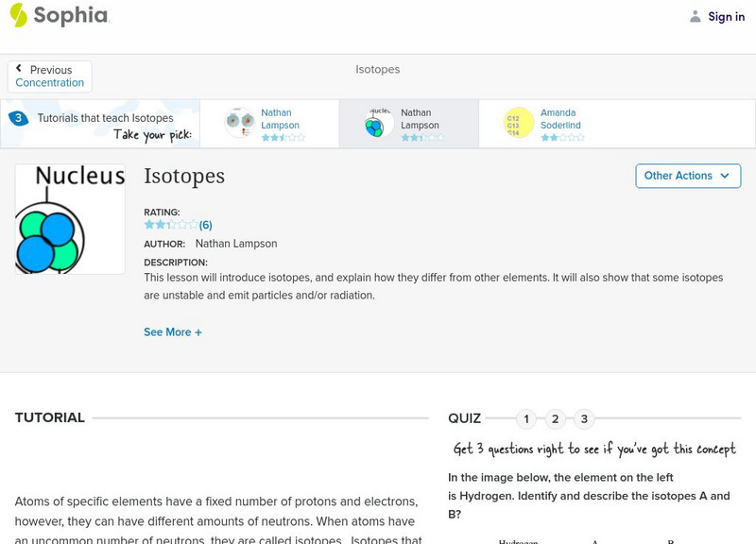The height and width of the screenshot is (544, 756).
Task: Click Amanda Soderlind's star rating
Action: pos(562,138)
